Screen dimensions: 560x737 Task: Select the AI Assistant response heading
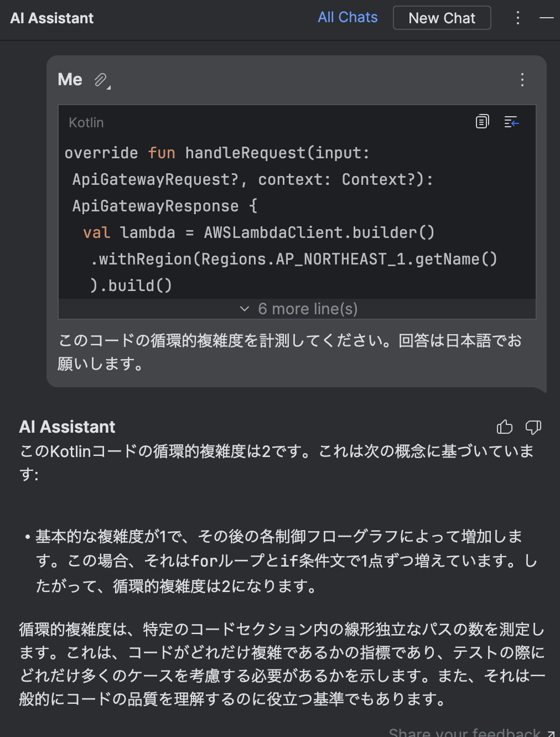click(x=68, y=427)
